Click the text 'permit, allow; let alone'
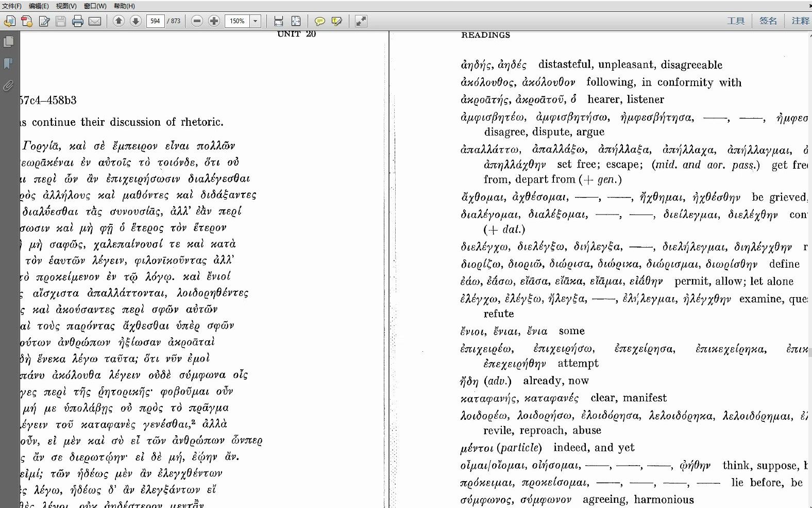The image size is (812, 508). point(734,281)
